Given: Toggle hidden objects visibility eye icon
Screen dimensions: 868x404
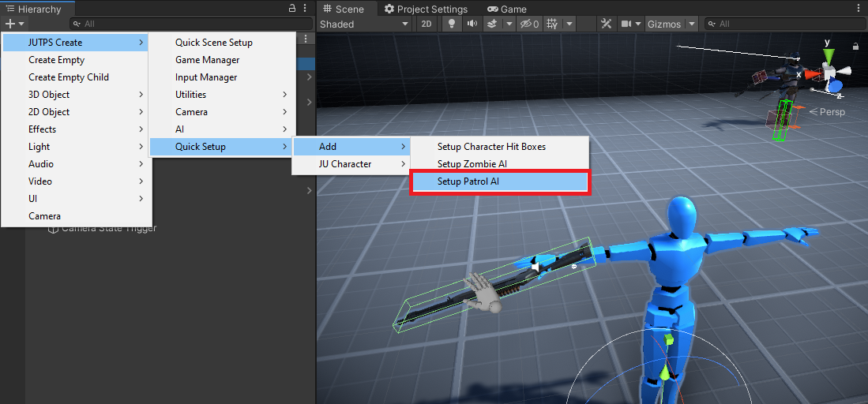Looking at the screenshot, I should [x=530, y=24].
